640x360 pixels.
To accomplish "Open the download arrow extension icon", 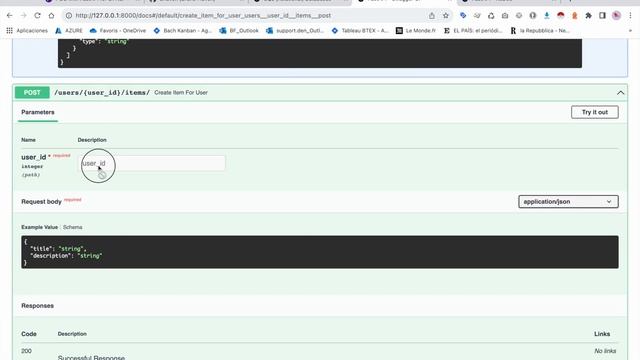I will (547, 16).
